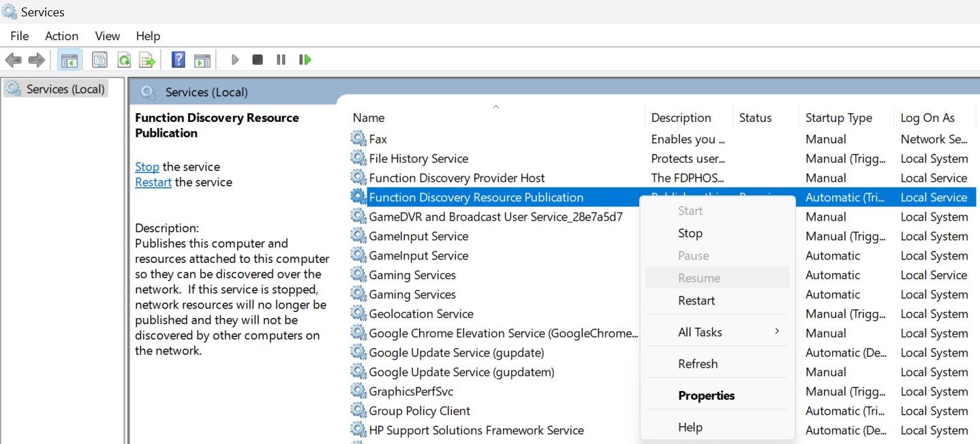Click the Stop Service square icon
980x444 pixels.
[x=258, y=59]
